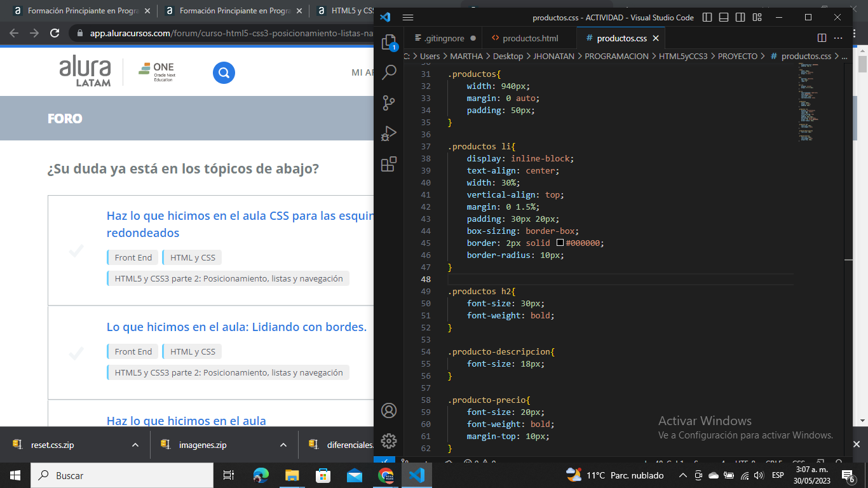This screenshot has width=868, height=488.
Task: Open the VS Code Search view
Action: [x=388, y=72]
